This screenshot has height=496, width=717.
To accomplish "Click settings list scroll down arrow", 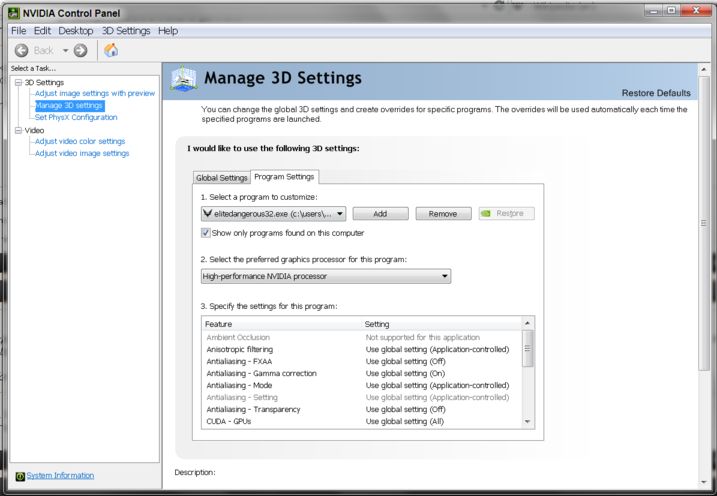I will (x=528, y=422).
